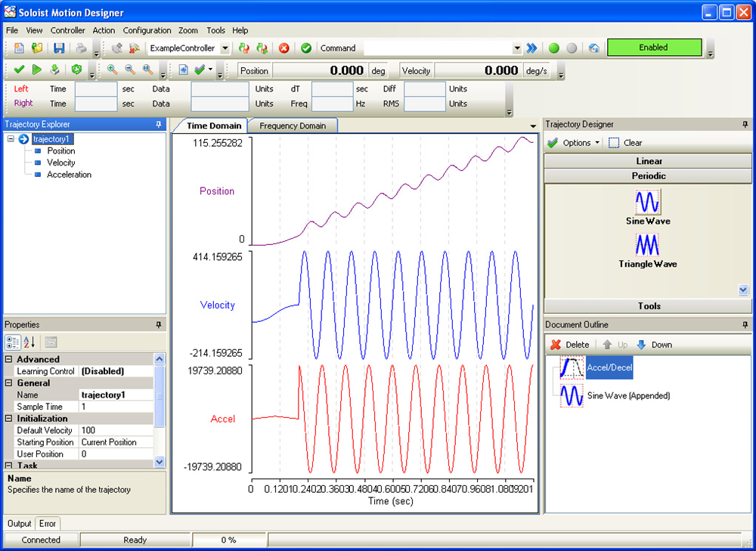Save using the blue floppy icon
This screenshot has height=551, width=756.
pos(59,48)
